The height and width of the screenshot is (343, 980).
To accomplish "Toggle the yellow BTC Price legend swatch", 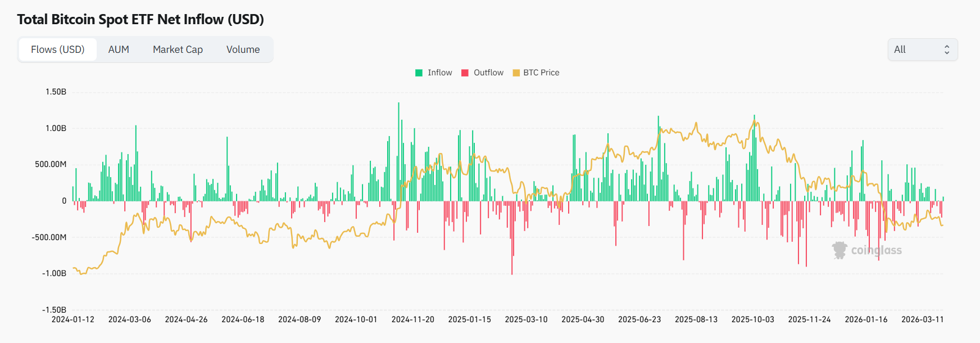I will (516, 73).
